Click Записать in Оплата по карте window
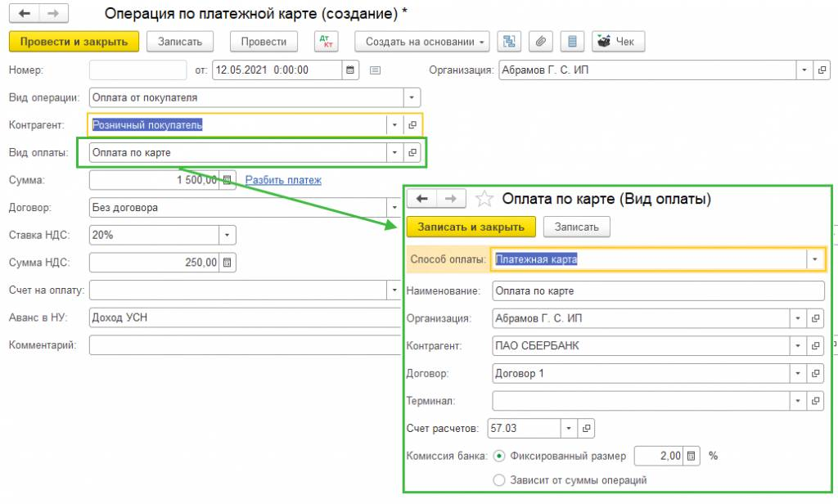The image size is (838, 504). (577, 227)
